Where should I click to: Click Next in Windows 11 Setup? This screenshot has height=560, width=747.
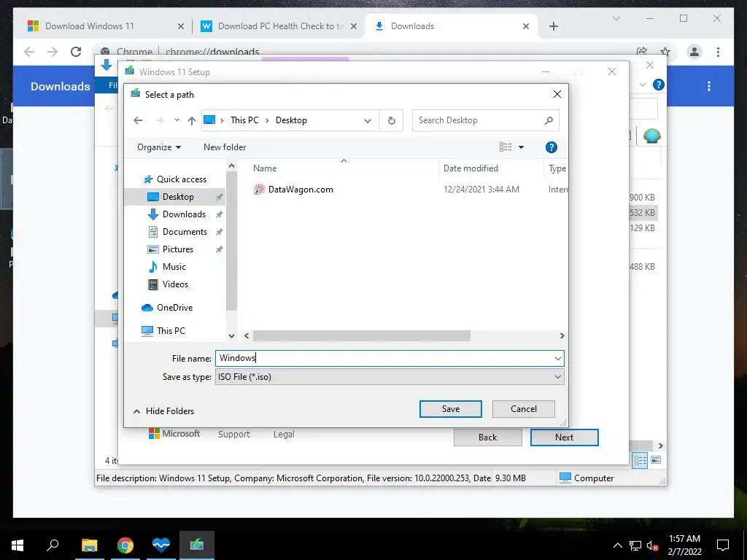point(564,437)
